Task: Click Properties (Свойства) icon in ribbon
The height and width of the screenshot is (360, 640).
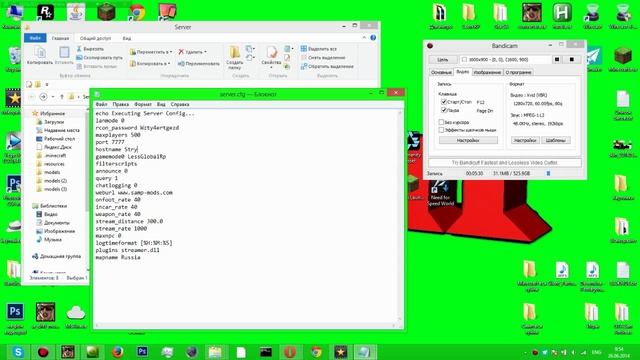Action: click(271, 53)
